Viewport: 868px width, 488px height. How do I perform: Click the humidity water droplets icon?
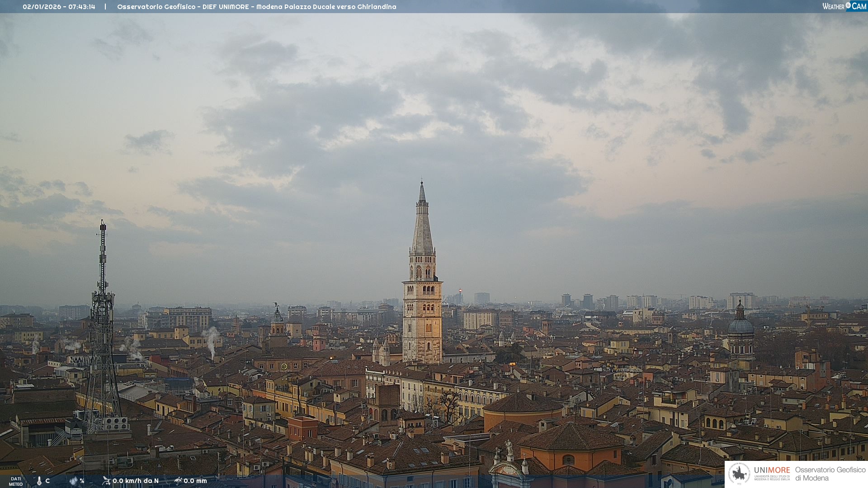pos(73,481)
